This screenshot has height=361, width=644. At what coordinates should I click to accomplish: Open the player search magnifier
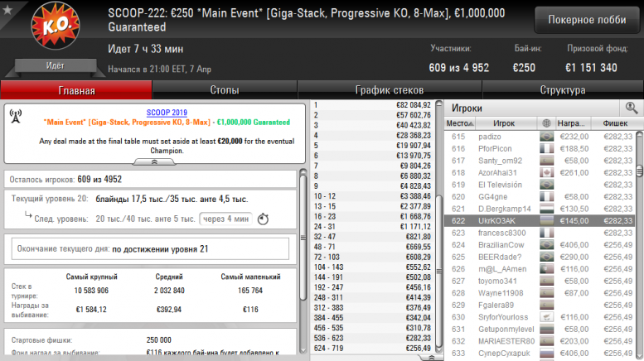(x=632, y=108)
